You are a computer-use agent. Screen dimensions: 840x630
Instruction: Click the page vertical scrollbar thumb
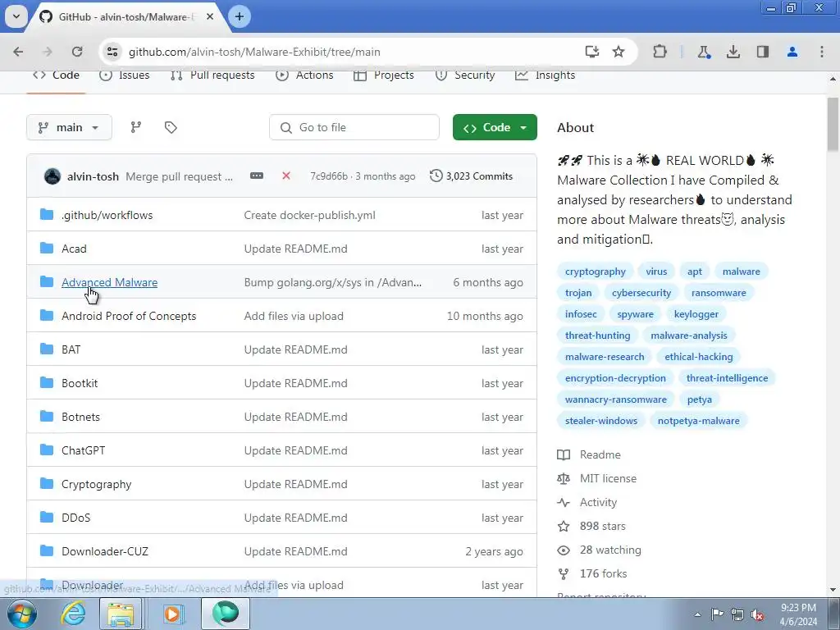point(833,125)
